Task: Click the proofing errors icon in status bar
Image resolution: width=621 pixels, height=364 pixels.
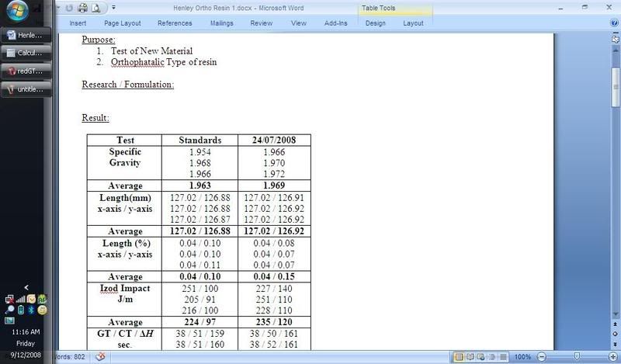Action: pyautogui.click(x=100, y=356)
